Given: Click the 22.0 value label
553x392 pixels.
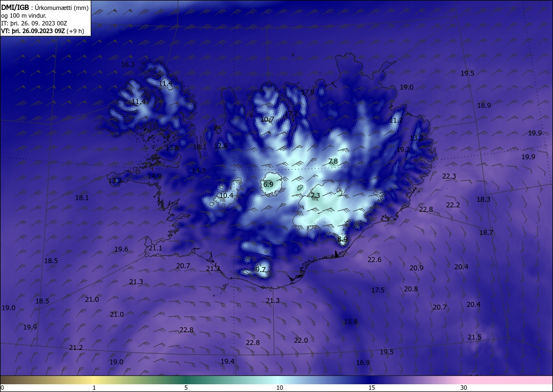Looking at the screenshot, I should tap(301, 340).
